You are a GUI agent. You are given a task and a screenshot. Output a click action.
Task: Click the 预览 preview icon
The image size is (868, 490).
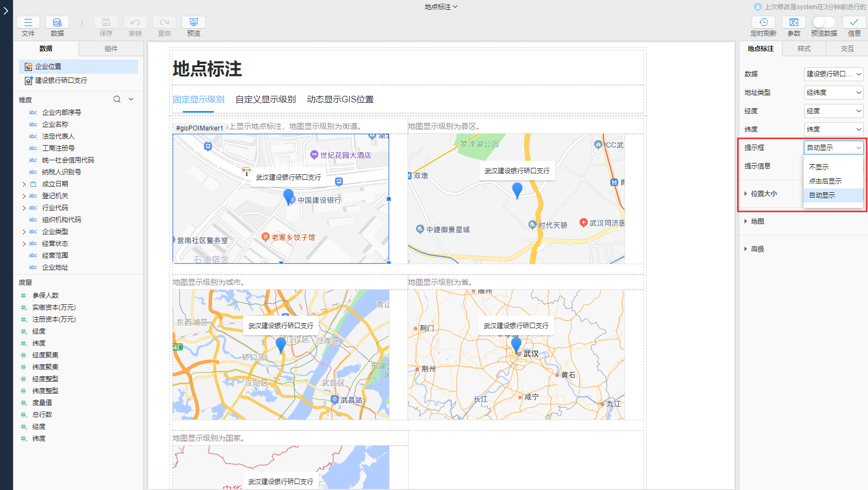[194, 22]
